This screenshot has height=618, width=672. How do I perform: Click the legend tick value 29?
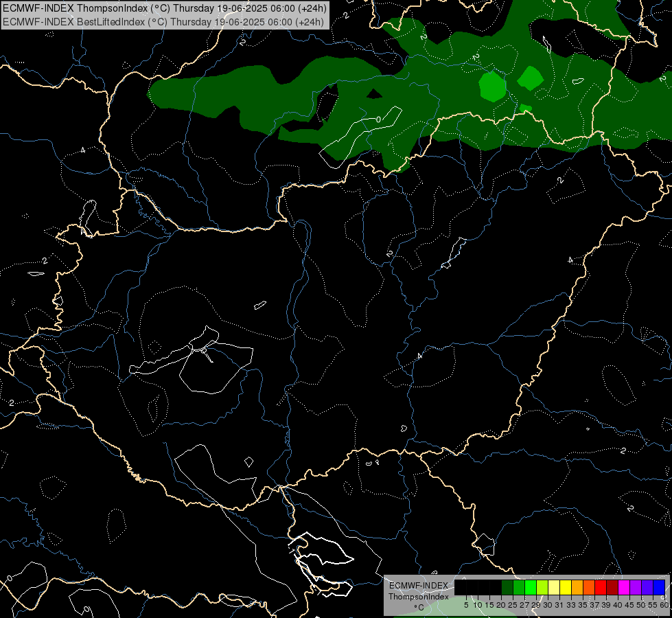coord(536,605)
